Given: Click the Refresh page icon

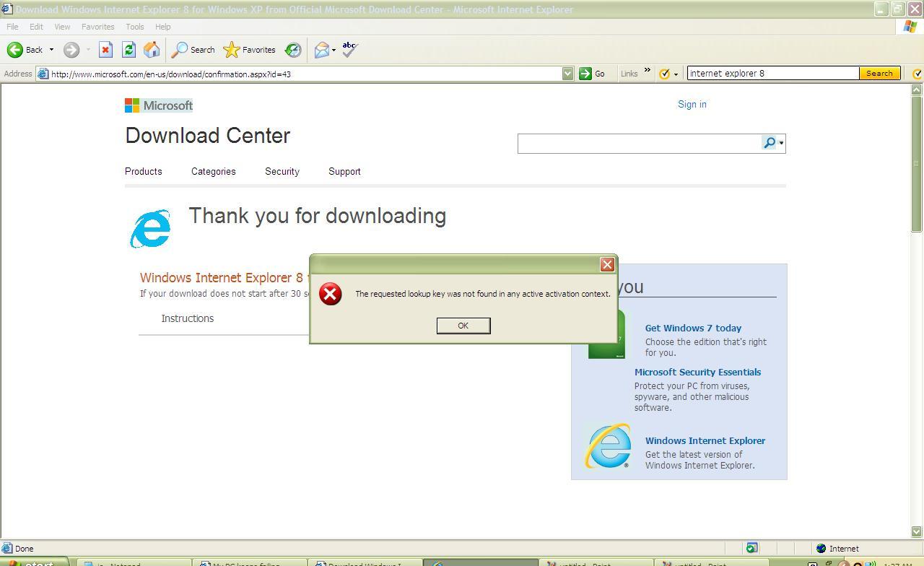Looking at the screenshot, I should click(128, 50).
